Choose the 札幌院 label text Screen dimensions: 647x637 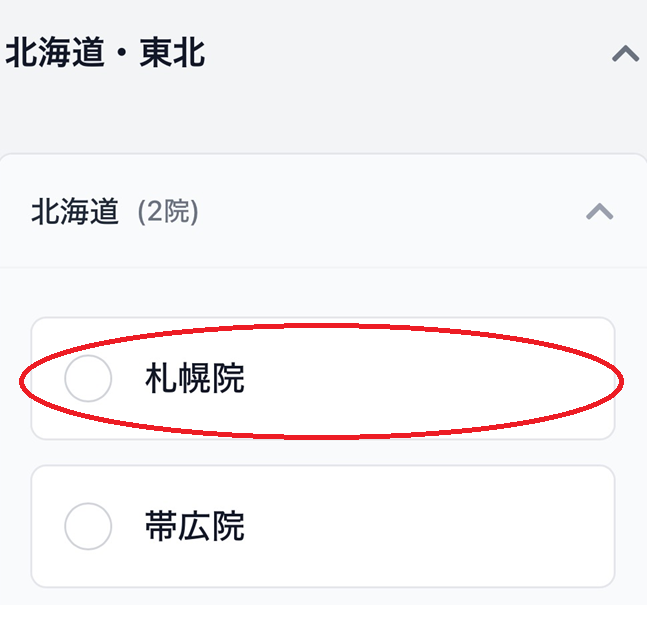click(x=195, y=379)
